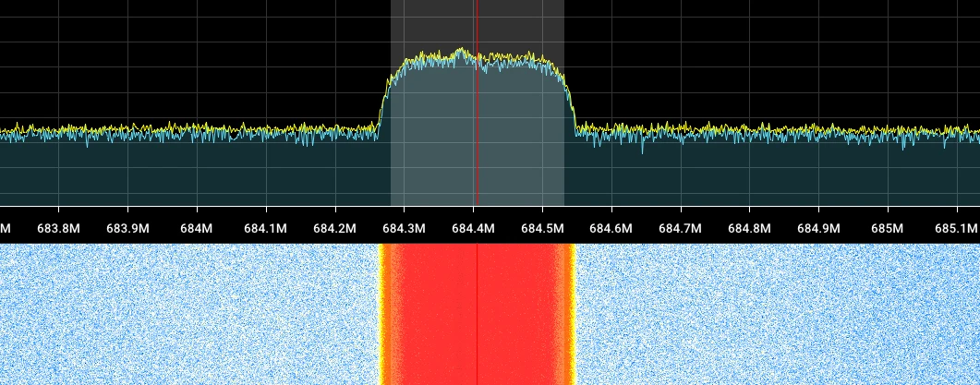This screenshot has height=385, width=980.
Task: Click the 684.6M frequency label
Action: [x=611, y=228]
